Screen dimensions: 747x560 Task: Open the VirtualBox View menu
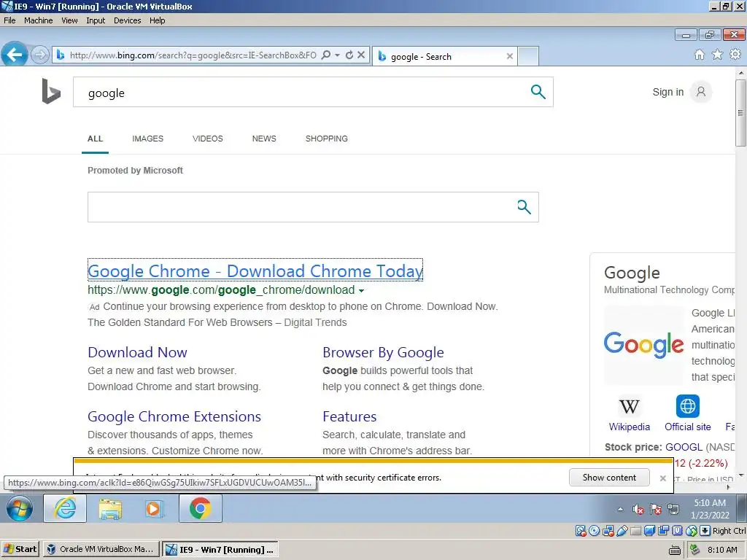pos(69,20)
